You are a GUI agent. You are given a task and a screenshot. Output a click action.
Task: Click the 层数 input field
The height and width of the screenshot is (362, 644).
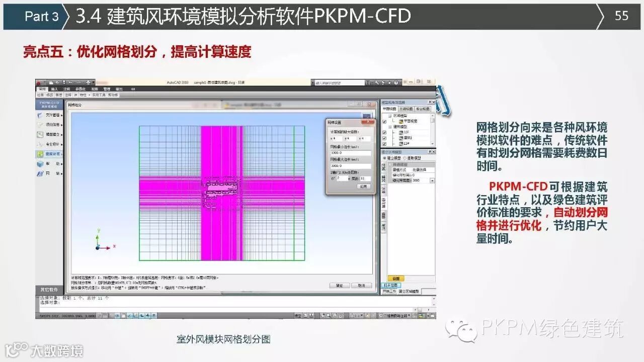click(x=365, y=178)
